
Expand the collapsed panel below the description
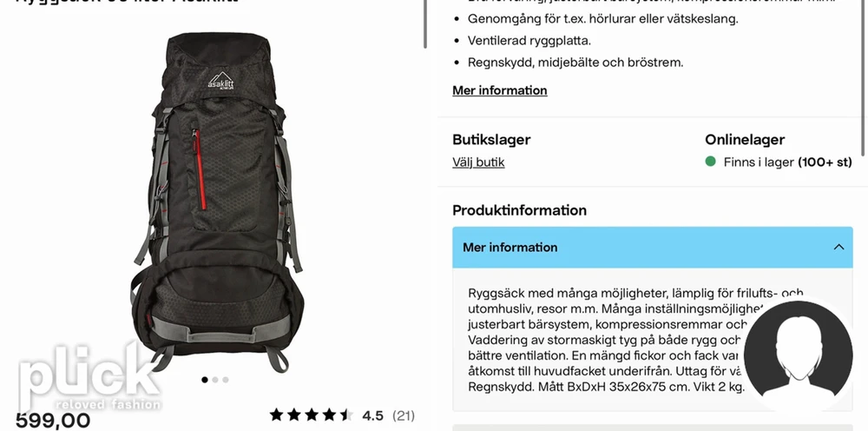(x=652, y=428)
